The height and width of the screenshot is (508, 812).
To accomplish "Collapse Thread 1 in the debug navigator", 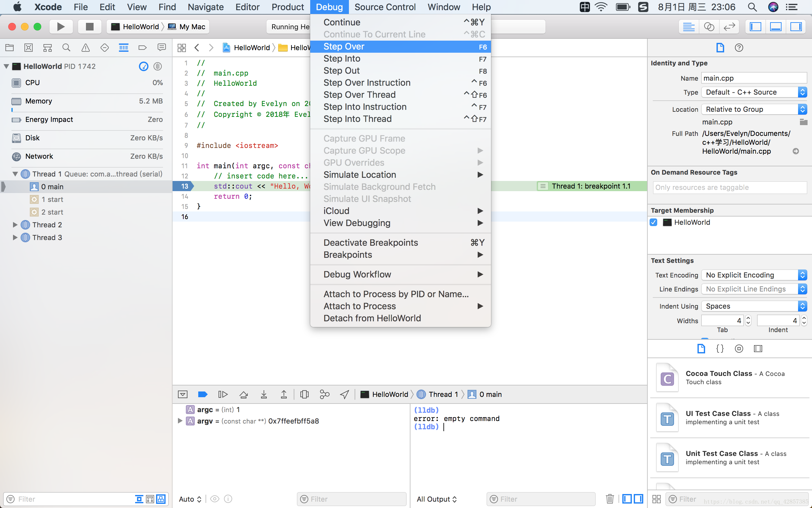I will point(15,174).
